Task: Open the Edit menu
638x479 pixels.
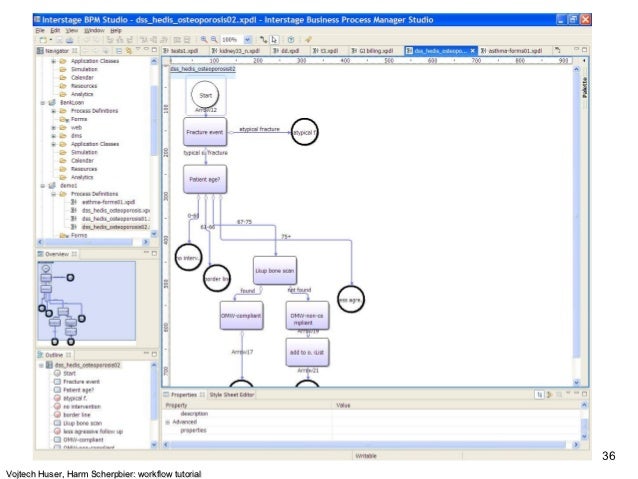Action: coord(55,30)
